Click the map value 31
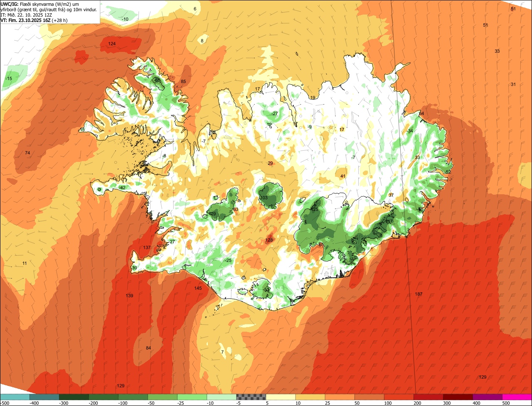Screen dimensions: 532x406 tap(513, 84)
